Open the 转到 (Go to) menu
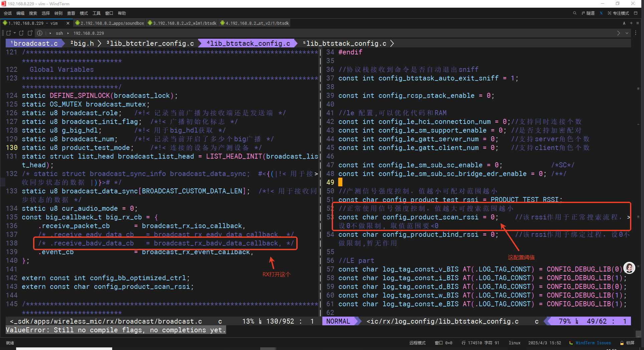The width and height of the screenshot is (644, 350). [x=58, y=13]
